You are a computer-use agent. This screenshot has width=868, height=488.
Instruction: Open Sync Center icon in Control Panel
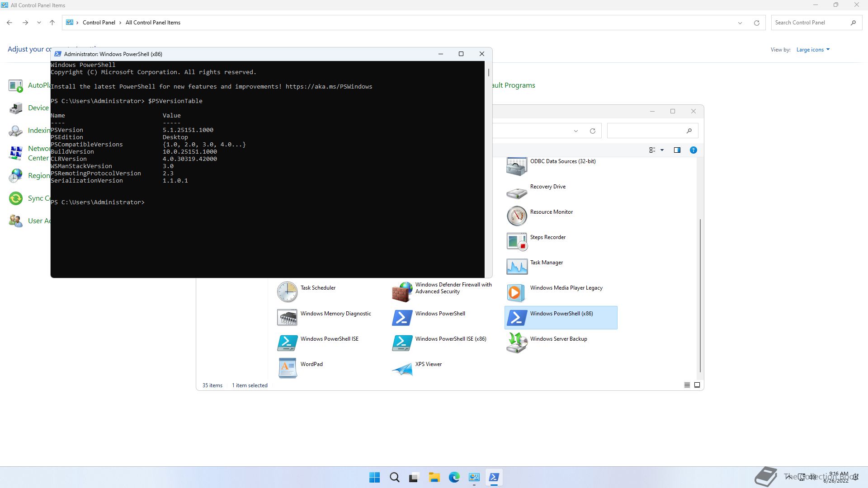tap(16, 198)
